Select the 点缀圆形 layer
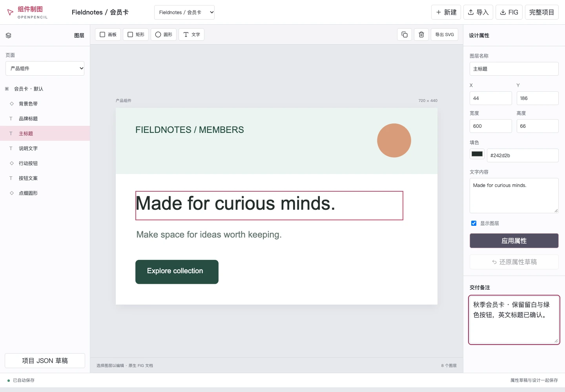The height and width of the screenshot is (392, 565). tap(45, 193)
